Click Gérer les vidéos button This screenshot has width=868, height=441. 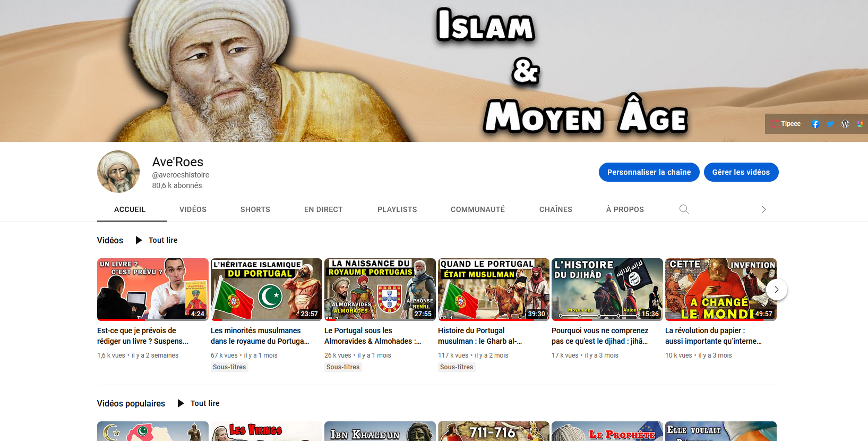point(741,172)
